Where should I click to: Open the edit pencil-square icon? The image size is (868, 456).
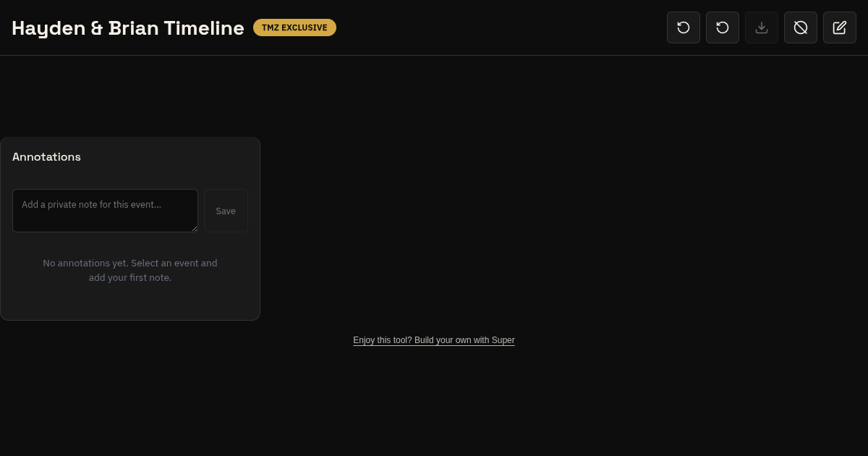point(840,28)
